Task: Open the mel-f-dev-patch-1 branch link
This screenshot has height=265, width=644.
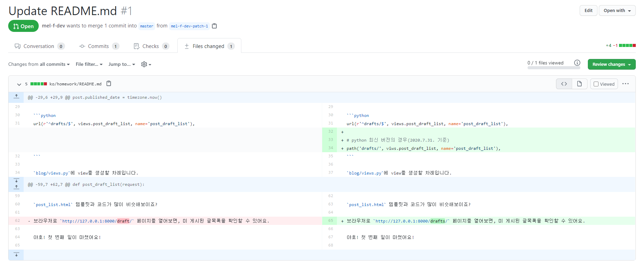Action: (x=189, y=26)
